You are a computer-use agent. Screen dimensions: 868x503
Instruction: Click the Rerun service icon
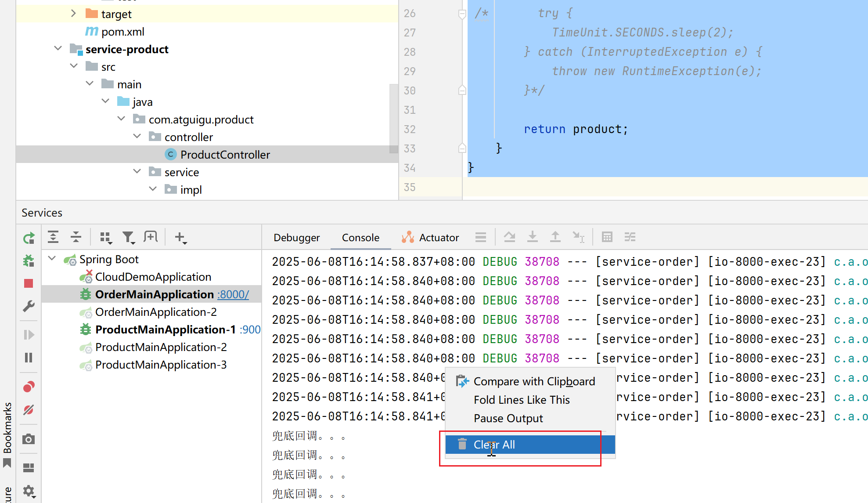coord(29,239)
